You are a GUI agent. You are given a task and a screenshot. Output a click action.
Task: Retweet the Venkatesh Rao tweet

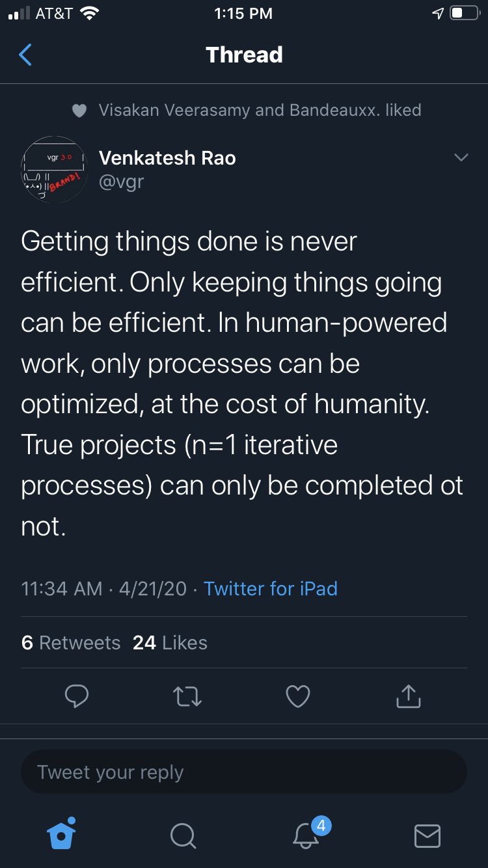click(187, 697)
